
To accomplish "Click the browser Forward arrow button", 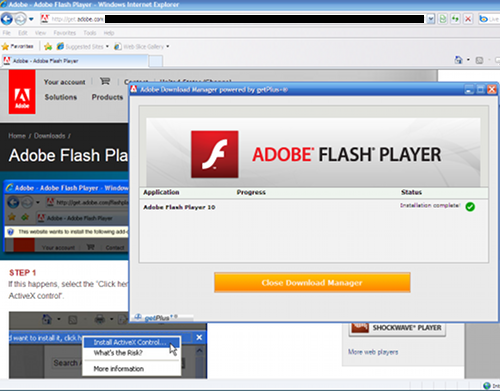I will pos(20,19).
